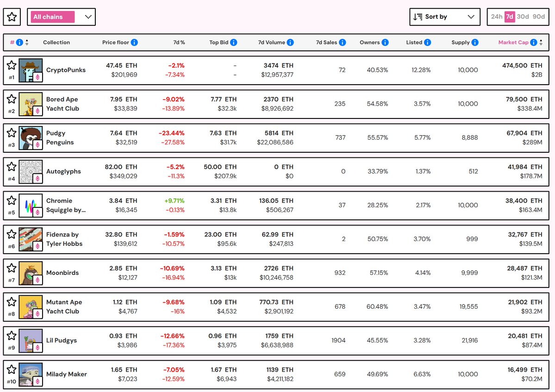
Task: Click the favorites star filter button
Action: pyautogui.click(x=12, y=17)
